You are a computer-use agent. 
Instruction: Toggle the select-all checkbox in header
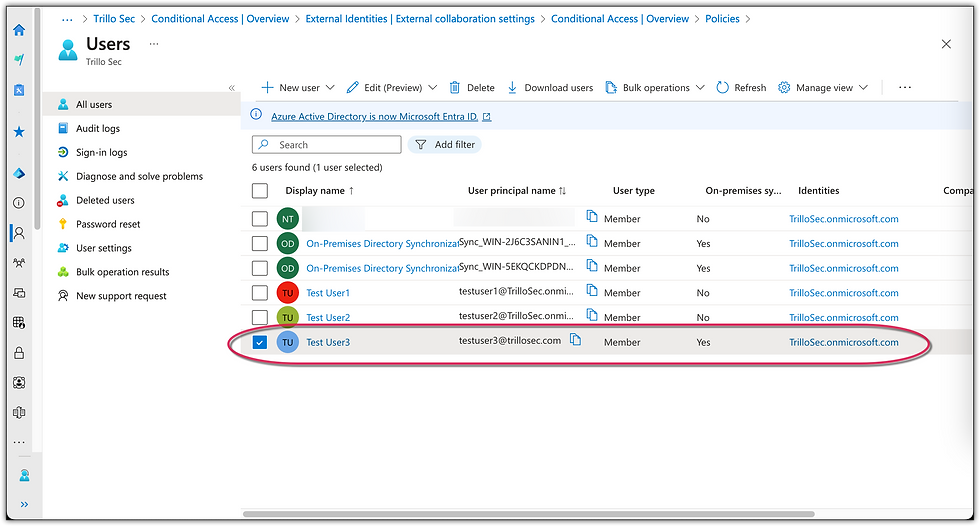click(260, 191)
